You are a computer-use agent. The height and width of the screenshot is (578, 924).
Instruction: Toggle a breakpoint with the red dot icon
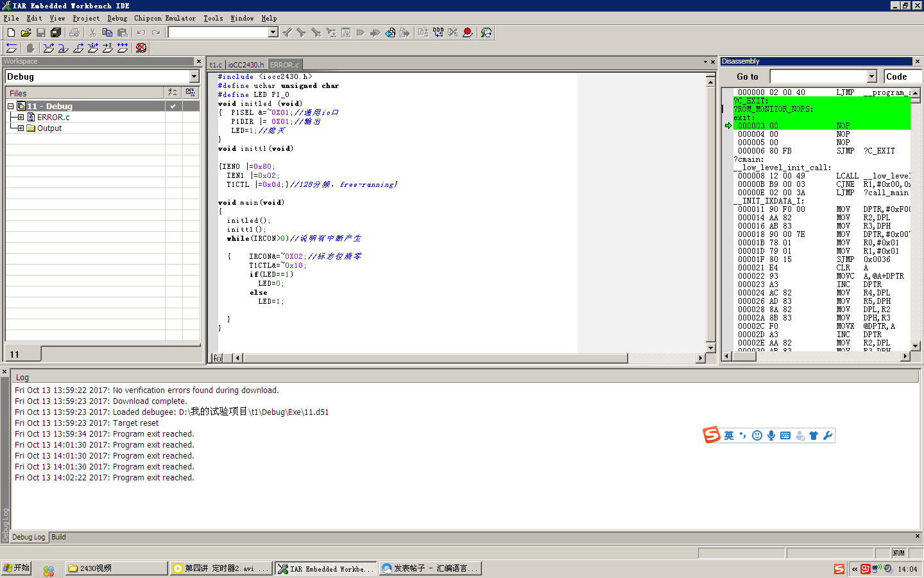468,33
